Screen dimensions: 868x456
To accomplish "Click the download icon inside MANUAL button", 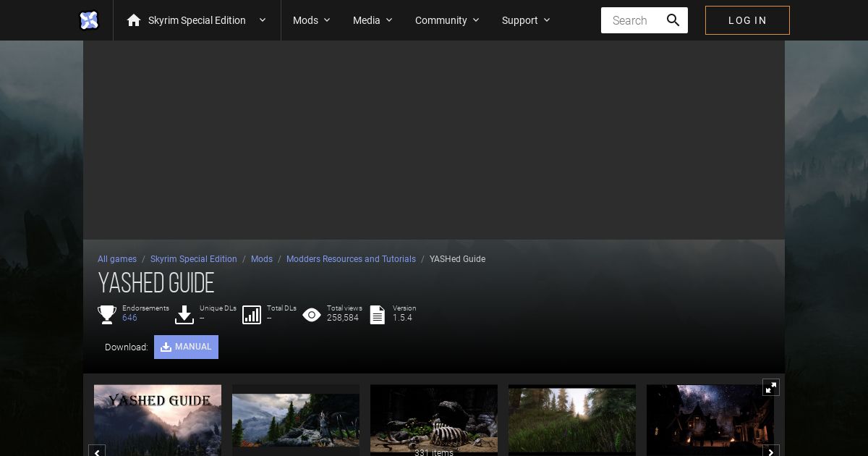I will click(166, 347).
